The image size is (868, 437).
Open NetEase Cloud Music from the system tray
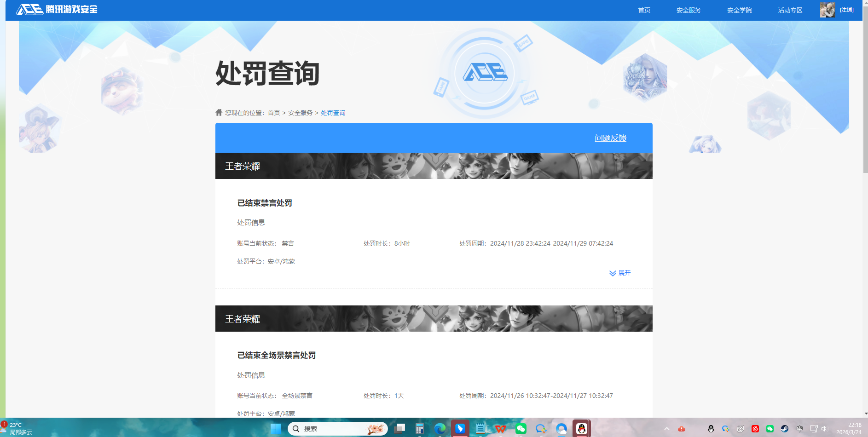click(x=756, y=429)
